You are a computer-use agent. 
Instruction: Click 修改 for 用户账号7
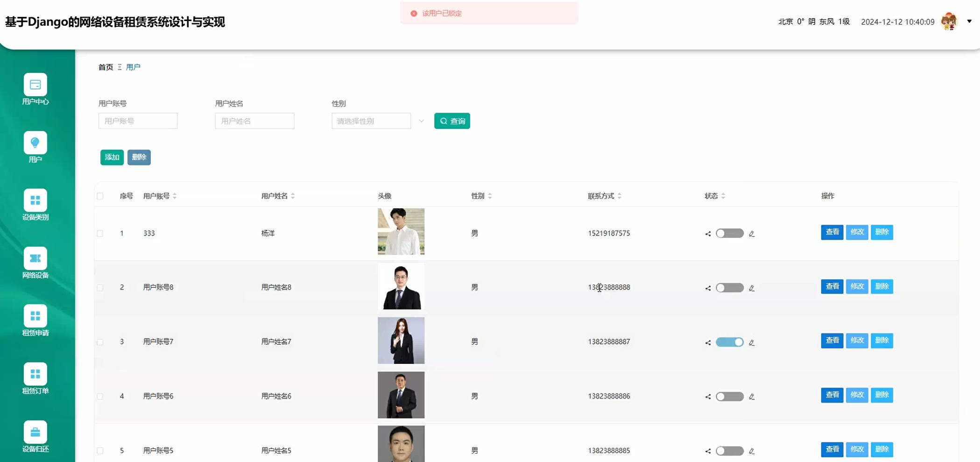(857, 341)
